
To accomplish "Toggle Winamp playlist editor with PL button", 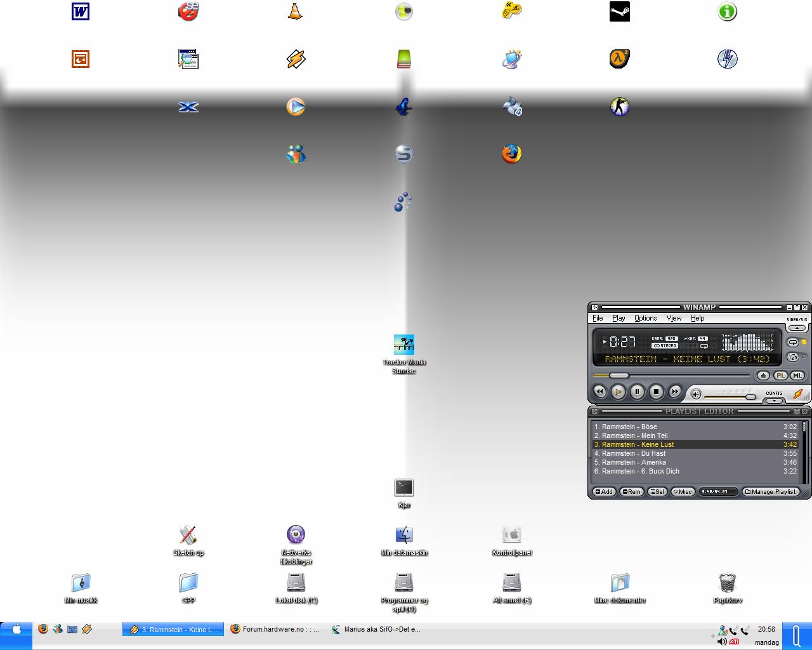I will [780, 376].
